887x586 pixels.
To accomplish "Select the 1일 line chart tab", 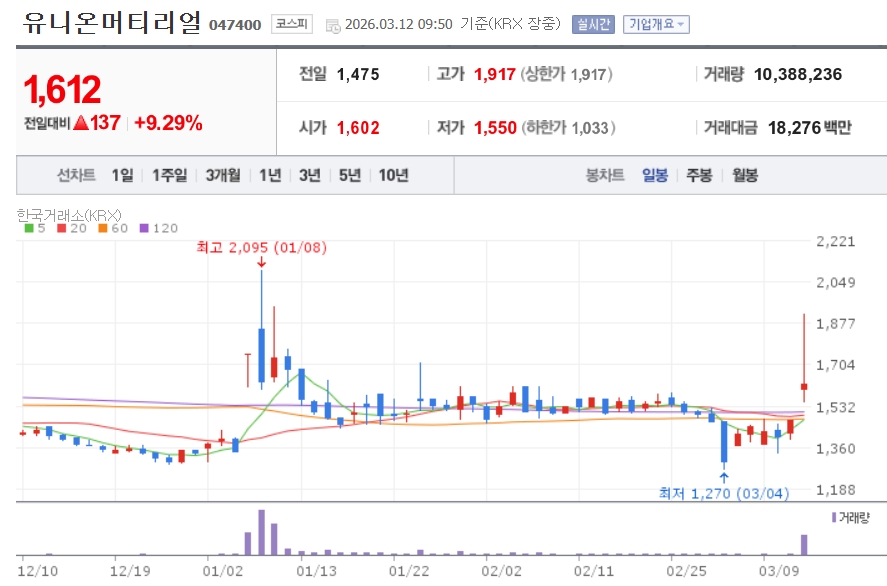I will (x=122, y=175).
